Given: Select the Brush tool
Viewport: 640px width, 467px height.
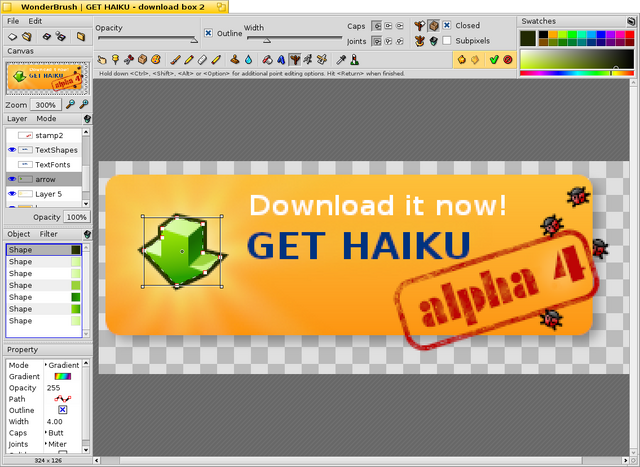Looking at the screenshot, I should tap(175, 60).
